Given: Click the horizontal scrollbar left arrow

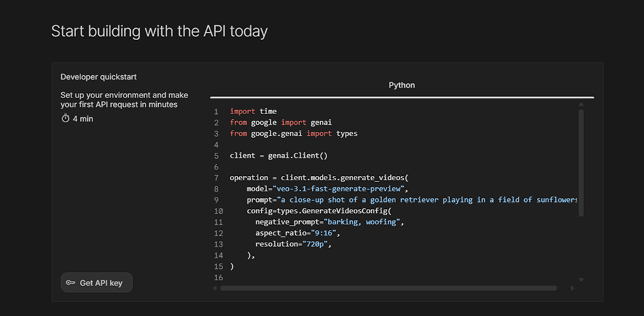Looking at the screenshot, I should pyautogui.click(x=214, y=289).
